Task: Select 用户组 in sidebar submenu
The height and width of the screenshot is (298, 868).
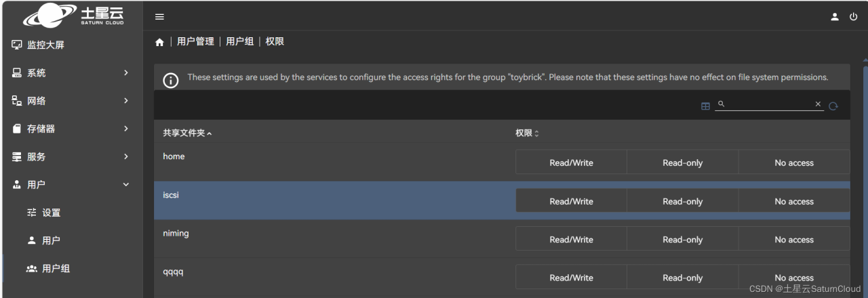Action: coord(56,269)
